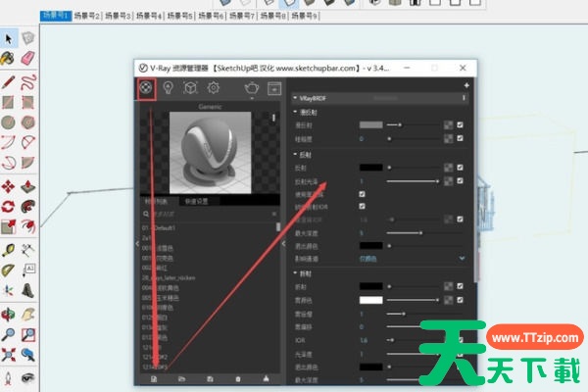Select the Paint Bucket tool

(8, 58)
